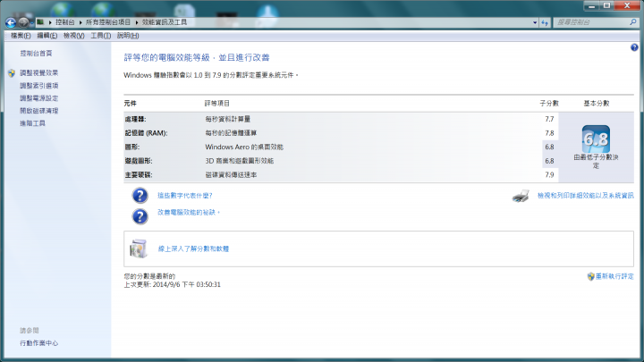Viewport: 644px width, 362px height.
Task: Click the 基本分數 column header
Action: click(x=597, y=104)
